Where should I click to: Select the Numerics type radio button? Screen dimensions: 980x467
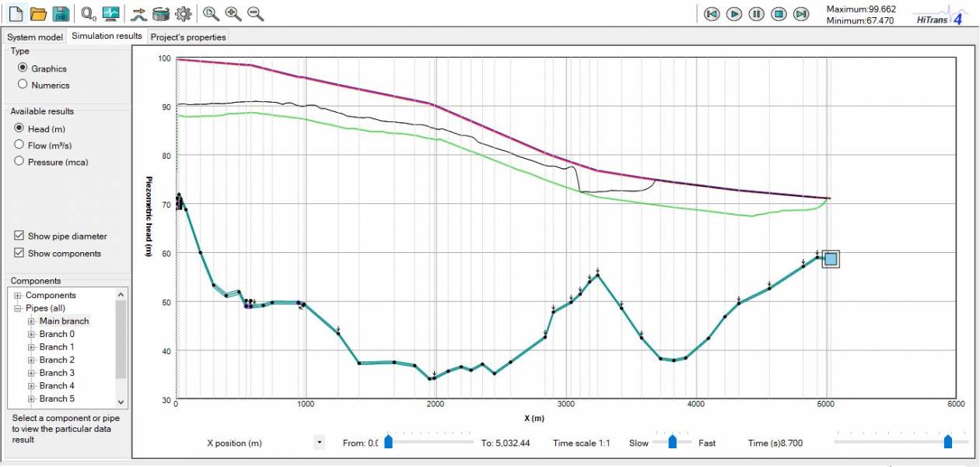[x=23, y=85]
